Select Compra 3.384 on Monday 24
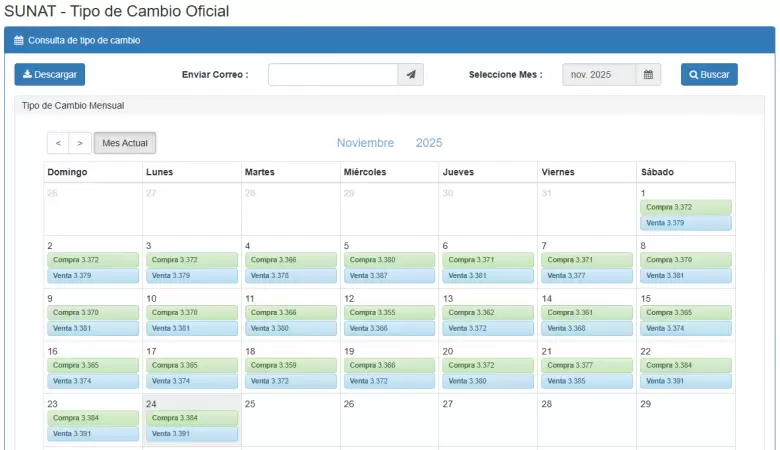This screenshot has height=450, width=780. (192, 418)
